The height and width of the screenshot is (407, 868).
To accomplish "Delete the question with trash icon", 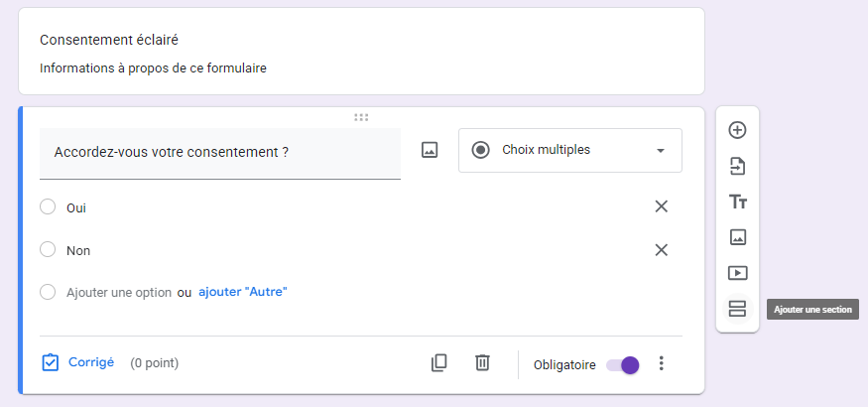I will coord(482,363).
